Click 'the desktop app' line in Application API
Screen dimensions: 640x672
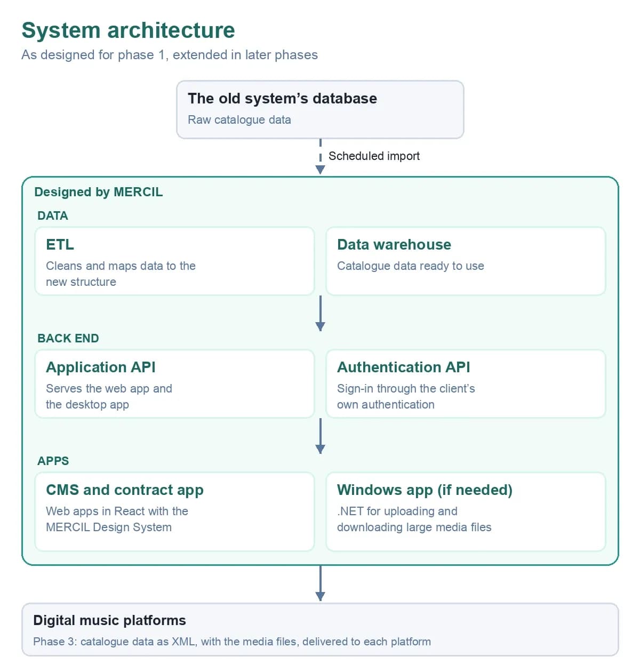pyautogui.click(x=87, y=404)
